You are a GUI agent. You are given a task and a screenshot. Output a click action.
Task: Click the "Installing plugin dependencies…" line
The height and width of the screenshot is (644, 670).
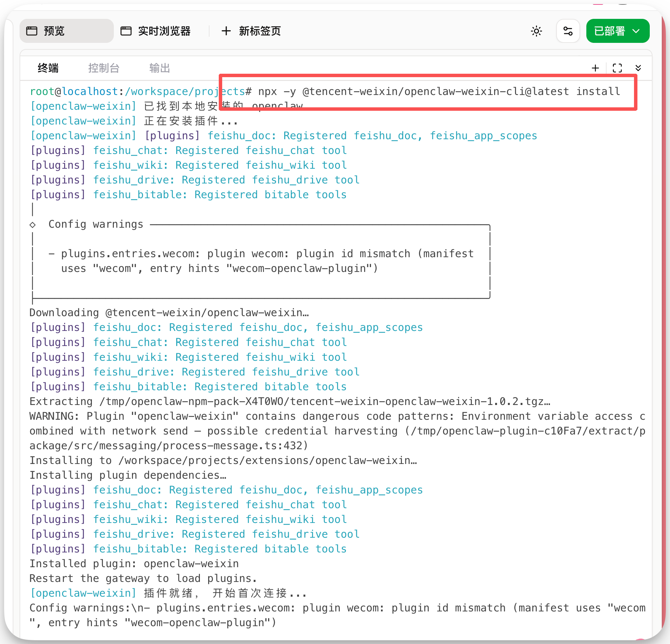[128, 475]
